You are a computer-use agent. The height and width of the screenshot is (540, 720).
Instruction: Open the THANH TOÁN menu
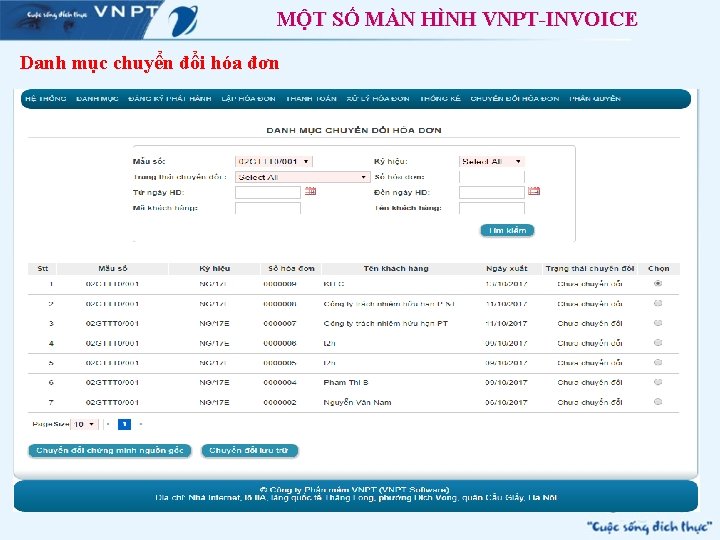311,99
